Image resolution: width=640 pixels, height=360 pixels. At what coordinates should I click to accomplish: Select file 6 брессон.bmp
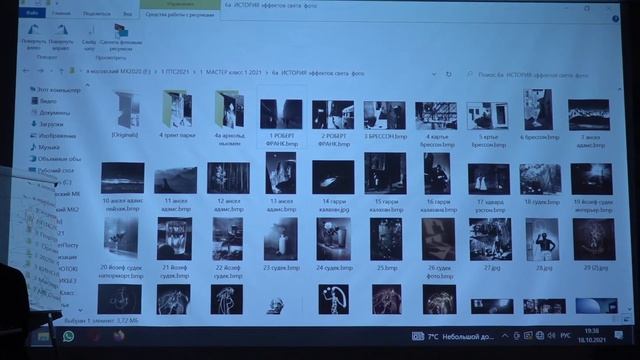[x=539, y=116]
